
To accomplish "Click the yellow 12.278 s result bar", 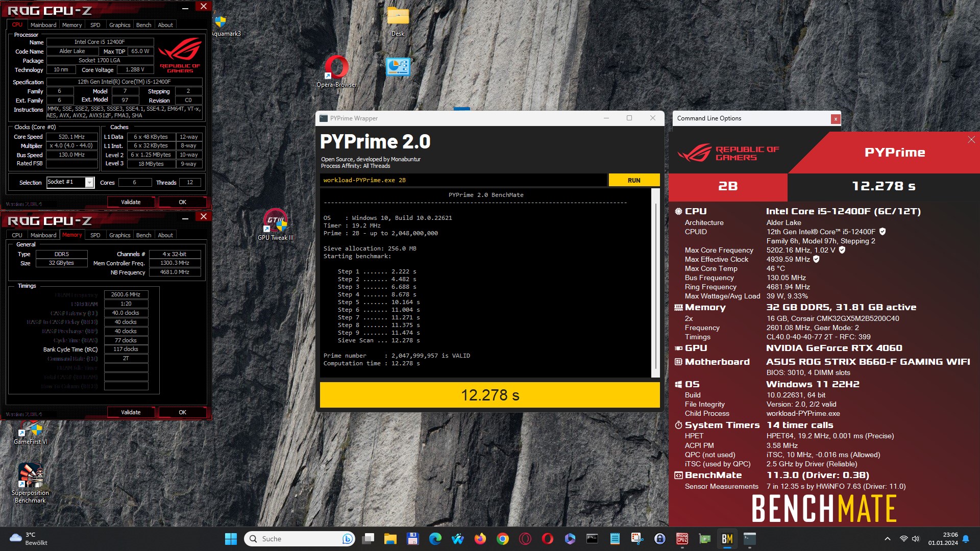I will (x=490, y=395).
